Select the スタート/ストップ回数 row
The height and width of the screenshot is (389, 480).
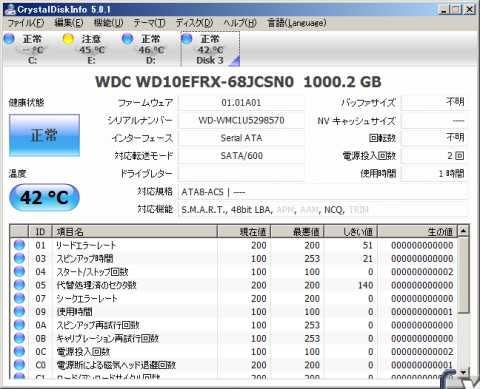click(234, 272)
